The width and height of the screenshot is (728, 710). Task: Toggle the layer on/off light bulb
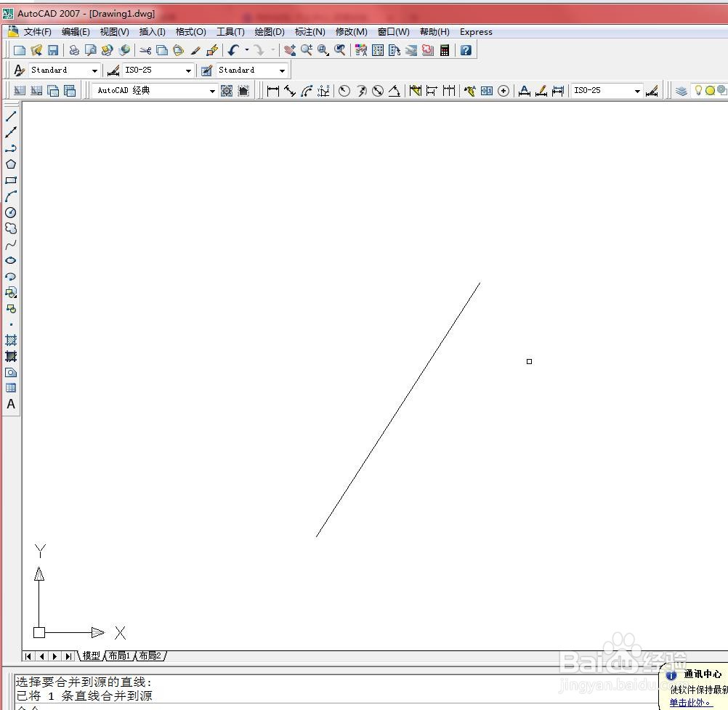697,91
